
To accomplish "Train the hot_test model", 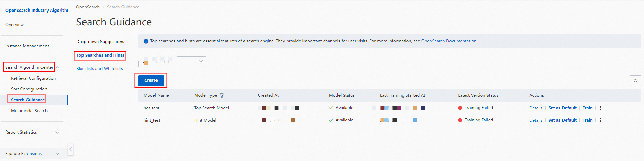I will coord(587,108).
